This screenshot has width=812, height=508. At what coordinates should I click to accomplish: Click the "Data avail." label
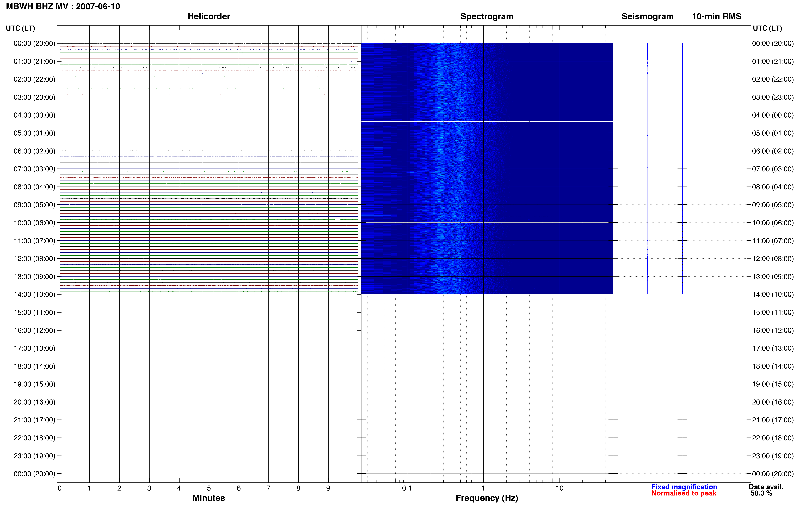tap(766, 487)
